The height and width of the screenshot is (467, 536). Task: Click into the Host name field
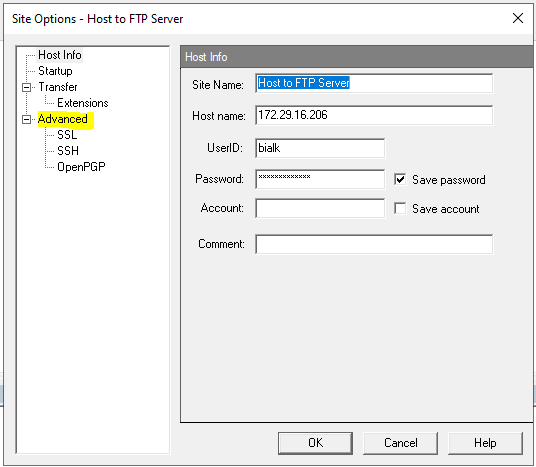(374, 115)
